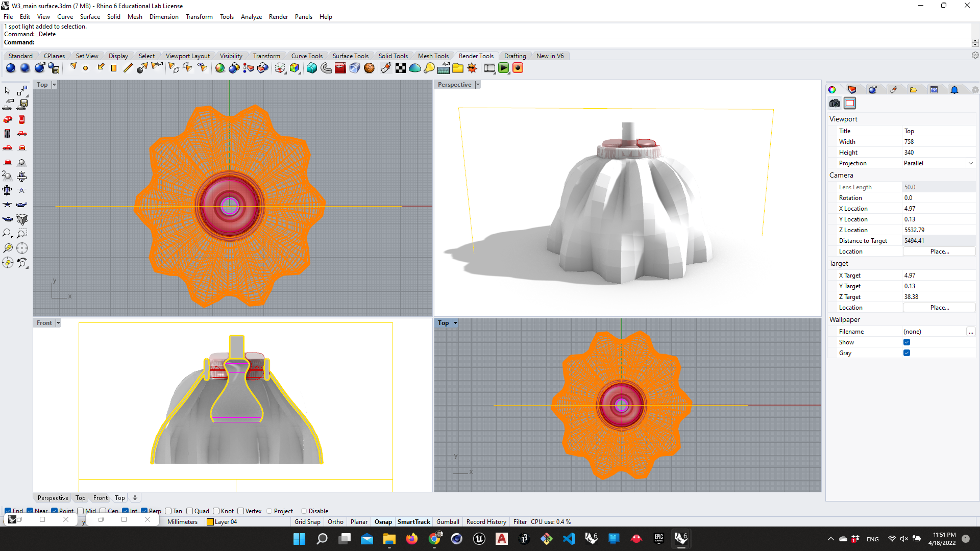Enable the Tan object snap
This screenshot has height=551, width=980.
tap(169, 511)
